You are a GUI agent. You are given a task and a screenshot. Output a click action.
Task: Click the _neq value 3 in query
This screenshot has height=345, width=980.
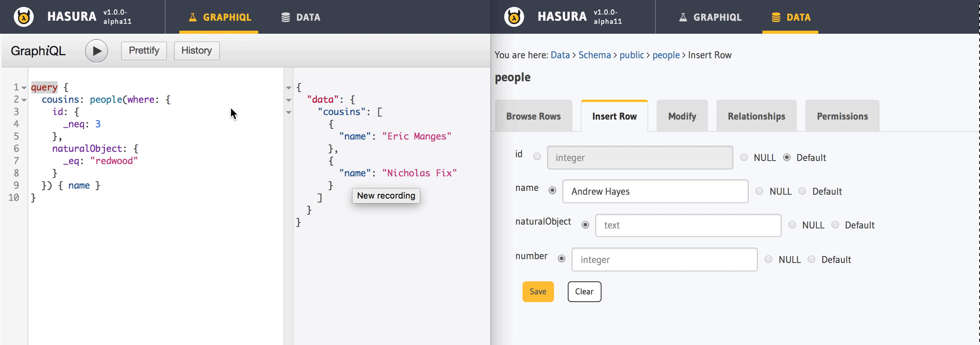pos(98,124)
